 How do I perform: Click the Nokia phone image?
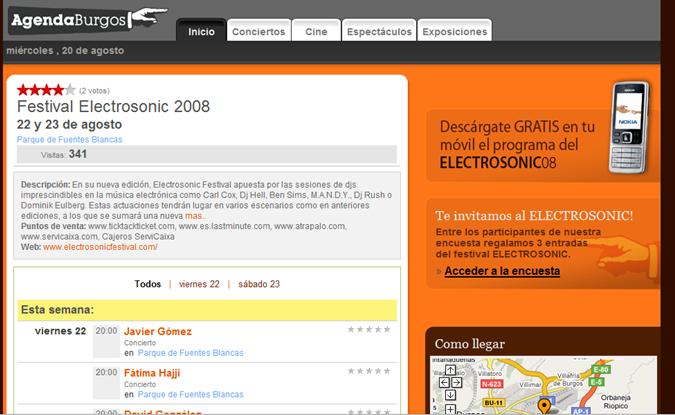pos(629,128)
